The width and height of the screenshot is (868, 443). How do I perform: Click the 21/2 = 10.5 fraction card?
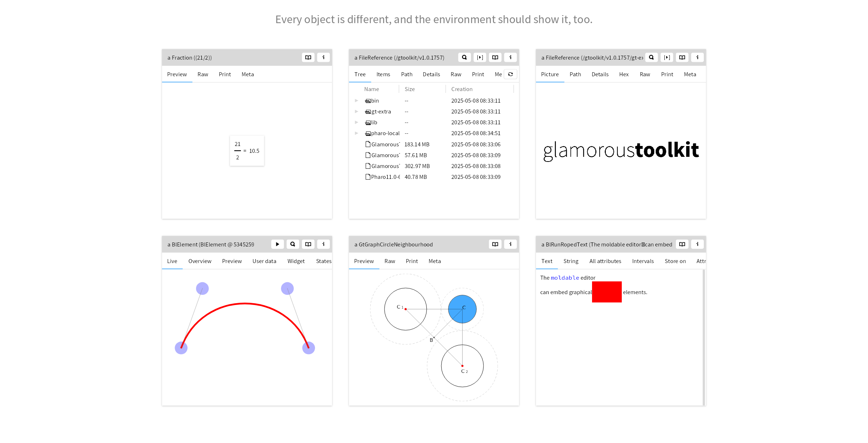click(247, 151)
